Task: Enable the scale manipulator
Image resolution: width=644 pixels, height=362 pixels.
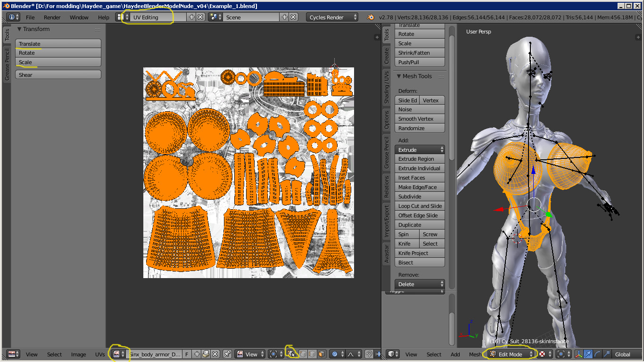Action: 606,354
